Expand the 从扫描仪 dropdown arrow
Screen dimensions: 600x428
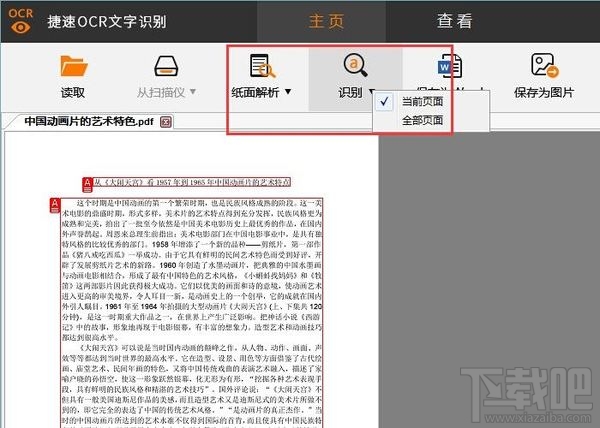pos(193,92)
